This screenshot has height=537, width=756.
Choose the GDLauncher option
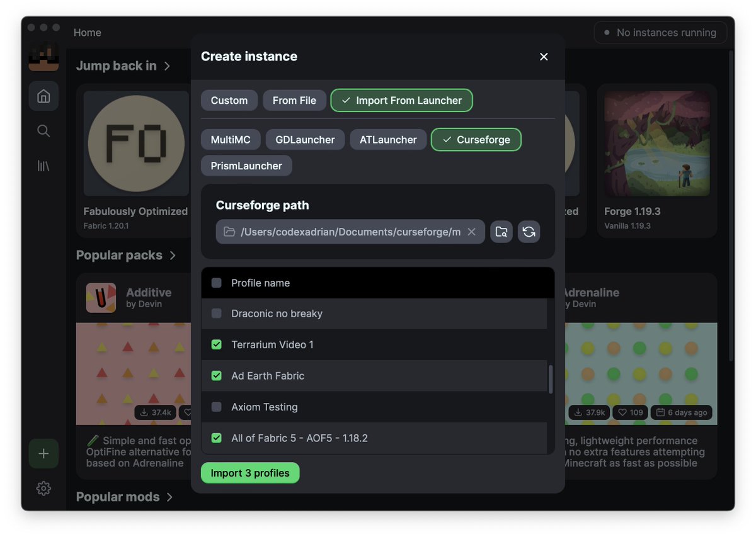(x=305, y=140)
